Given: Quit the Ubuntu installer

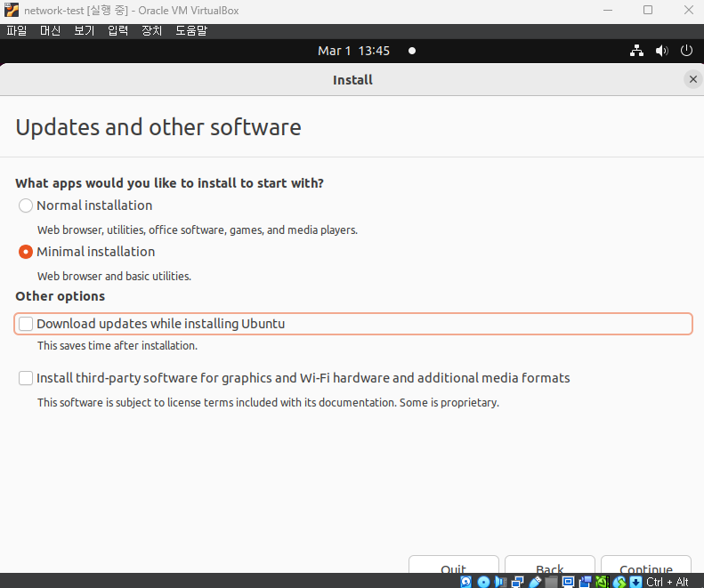Looking at the screenshot, I should pyautogui.click(x=454, y=565).
